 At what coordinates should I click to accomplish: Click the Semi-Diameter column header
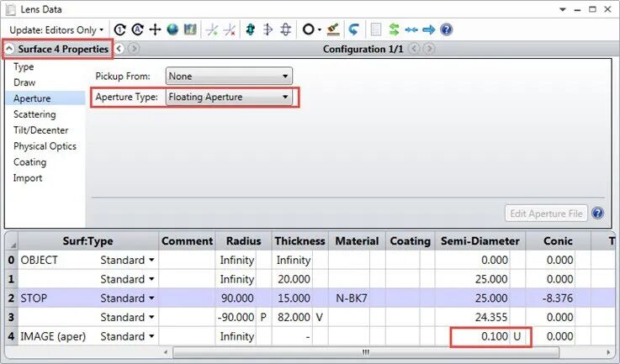(x=480, y=240)
